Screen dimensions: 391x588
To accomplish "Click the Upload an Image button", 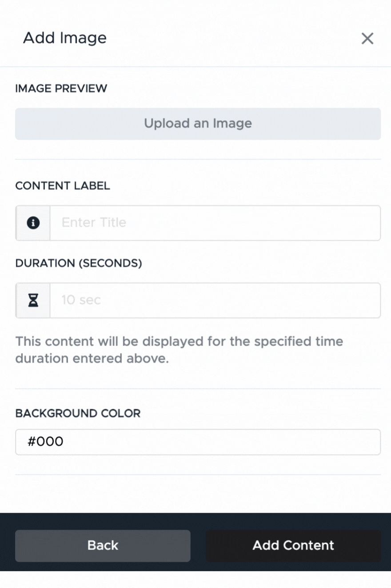I will pos(198,124).
